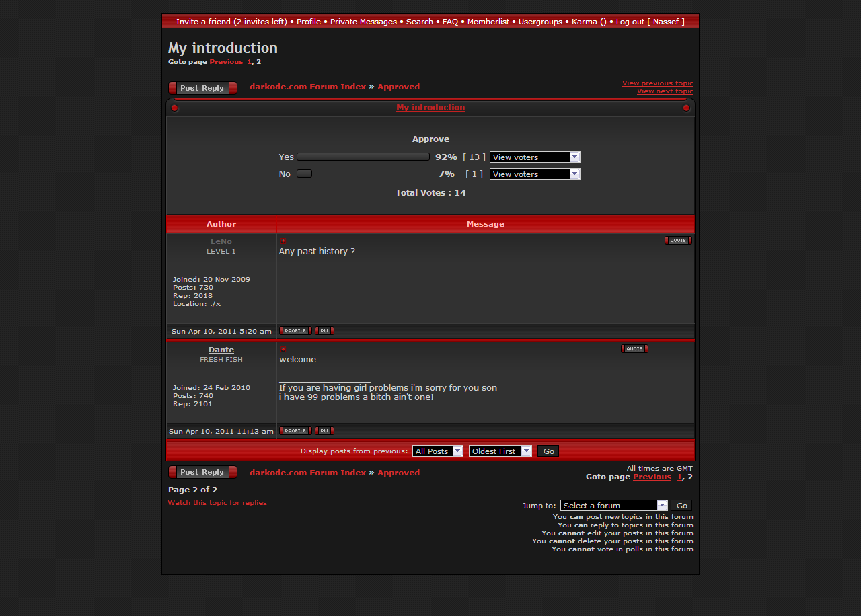This screenshot has height=616, width=861.
Task: Open Private Messages in top menu
Action: pyautogui.click(x=363, y=22)
